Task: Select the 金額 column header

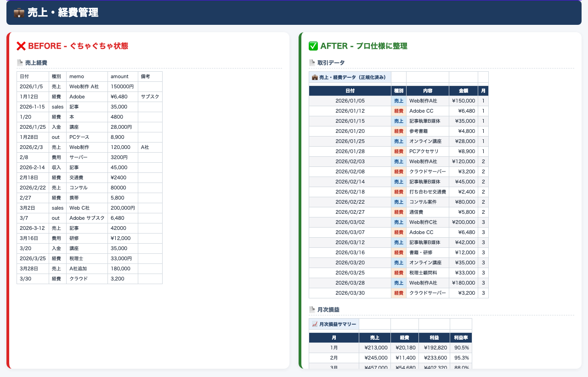Action: (464, 91)
